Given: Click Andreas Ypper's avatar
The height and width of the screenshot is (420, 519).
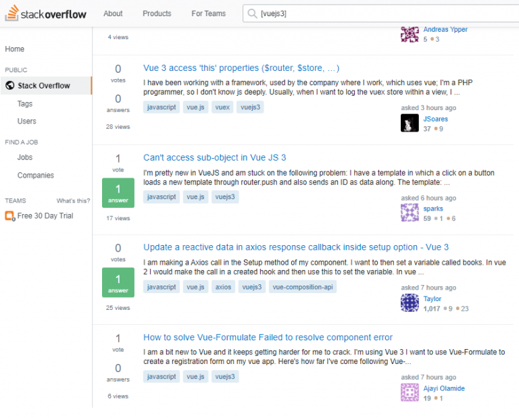Looking at the screenshot, I should point(410,34).
